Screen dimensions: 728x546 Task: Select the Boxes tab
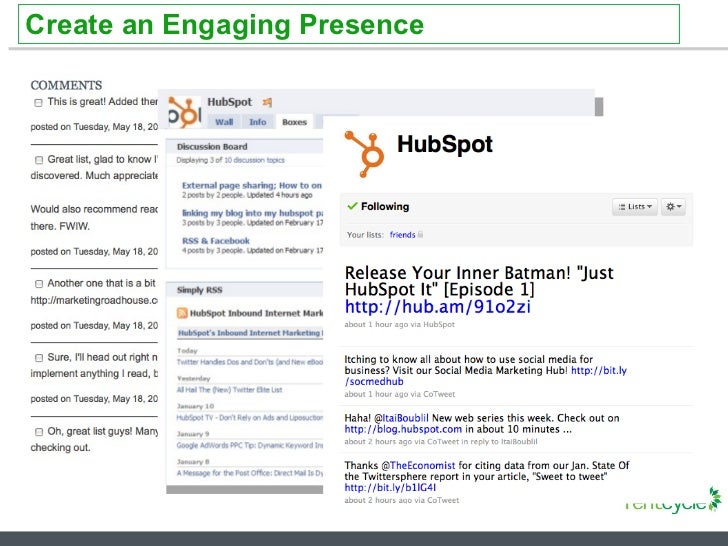coord(294,122)
